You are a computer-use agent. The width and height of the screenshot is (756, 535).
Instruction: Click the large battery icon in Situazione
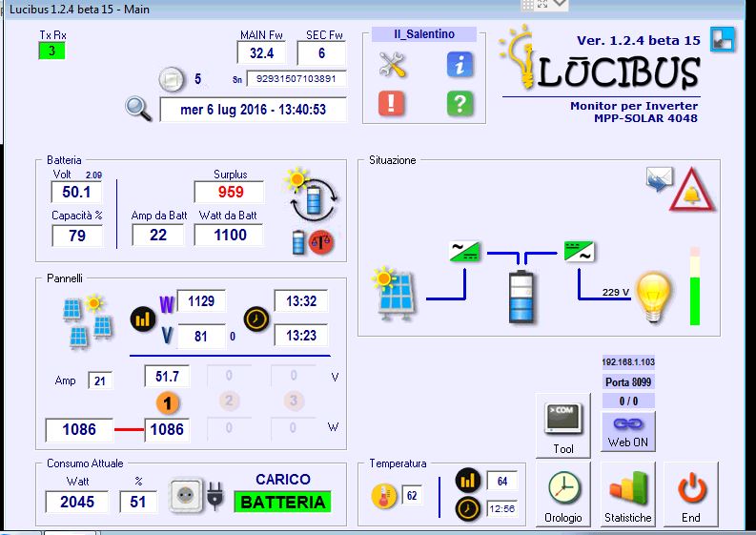pyautogui.click(x=521, y=297)
